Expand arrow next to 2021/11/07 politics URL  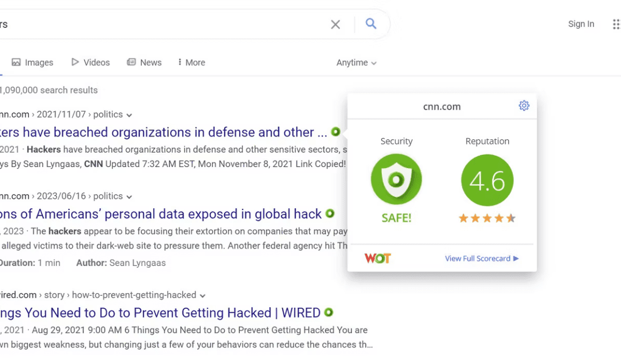[129, 115]
